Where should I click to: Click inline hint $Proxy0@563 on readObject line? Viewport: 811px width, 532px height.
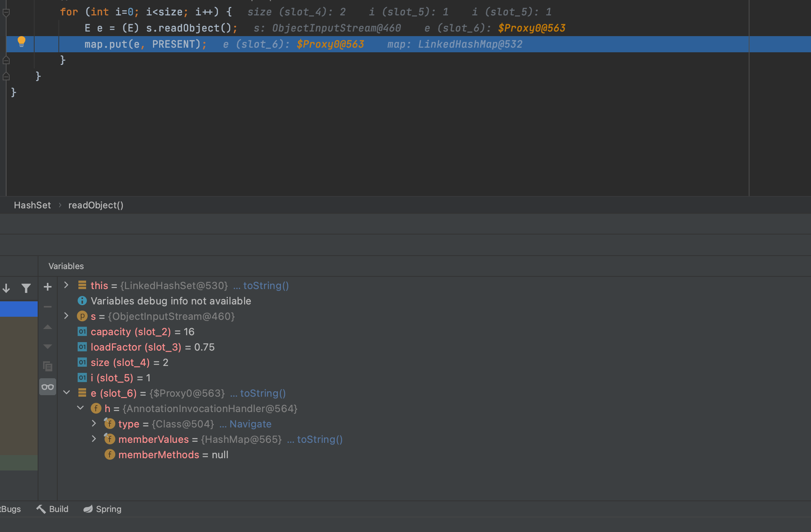(532, 28)
